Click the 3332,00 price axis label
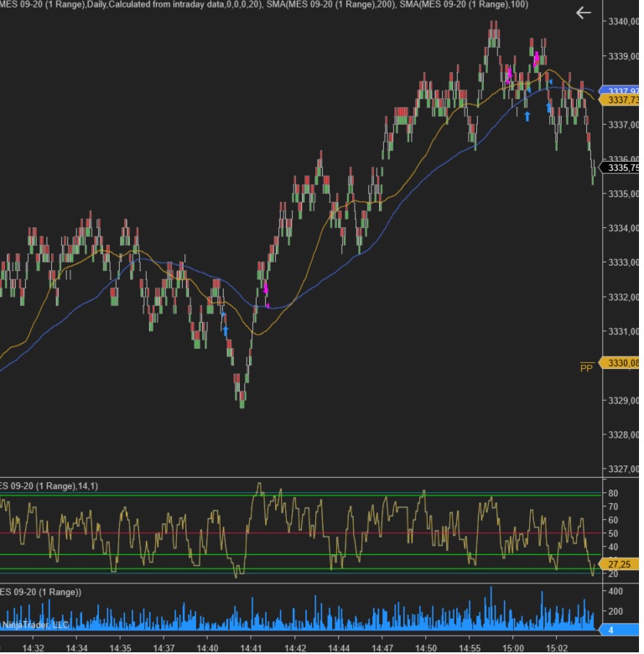Viewport: 644px width, 654px height. (x=623, y=297)
